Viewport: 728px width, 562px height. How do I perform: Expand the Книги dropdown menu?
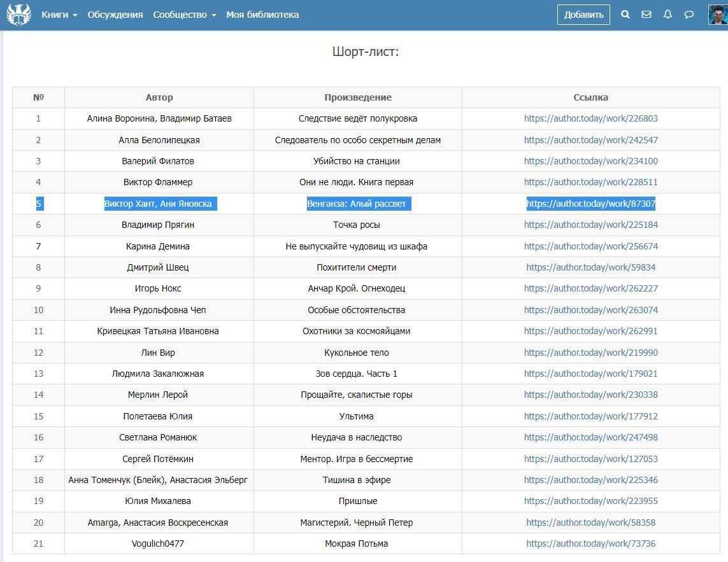pos(59,15)
